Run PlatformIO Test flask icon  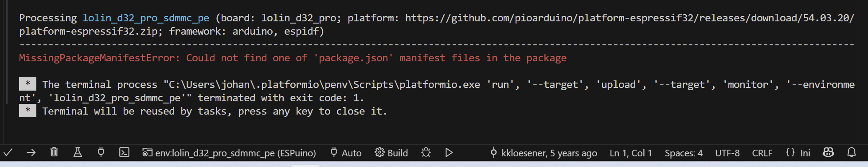click(x=78, y=153)
